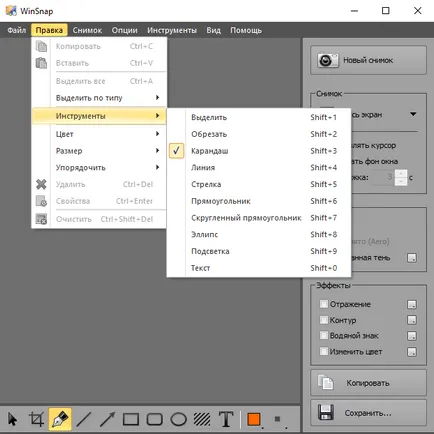Open settings icon for Водяной знак effect
434x434 pixels.
tap(412, 336)
